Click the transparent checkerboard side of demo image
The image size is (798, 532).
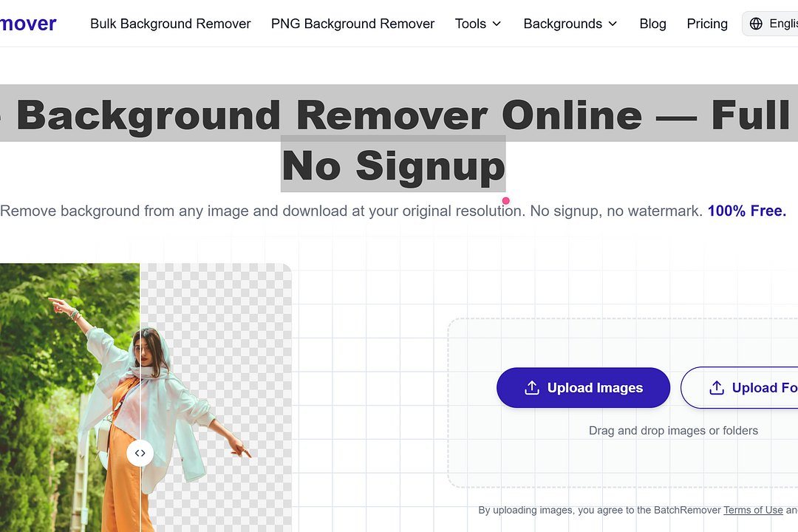(x=216, y=398)
